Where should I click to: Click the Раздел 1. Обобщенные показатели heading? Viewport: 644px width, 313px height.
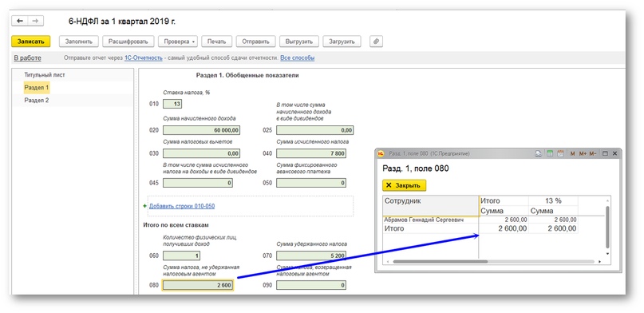point(247,75)
